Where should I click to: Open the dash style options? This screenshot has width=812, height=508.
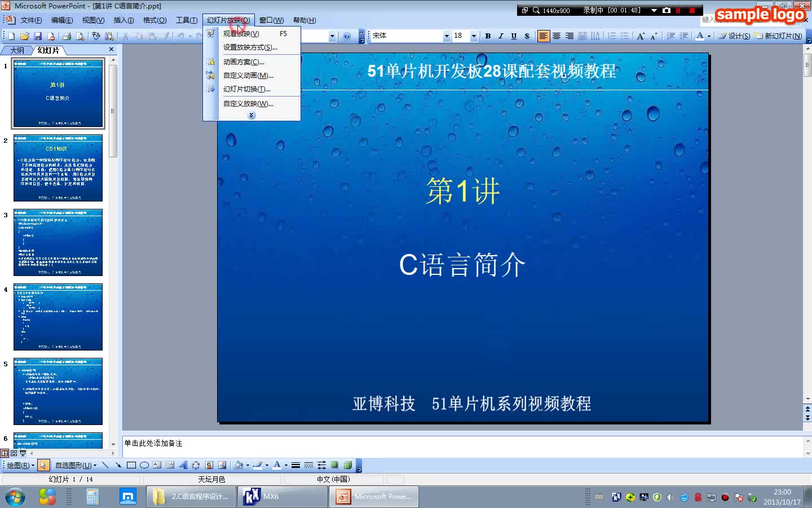[x=308, y=465]
